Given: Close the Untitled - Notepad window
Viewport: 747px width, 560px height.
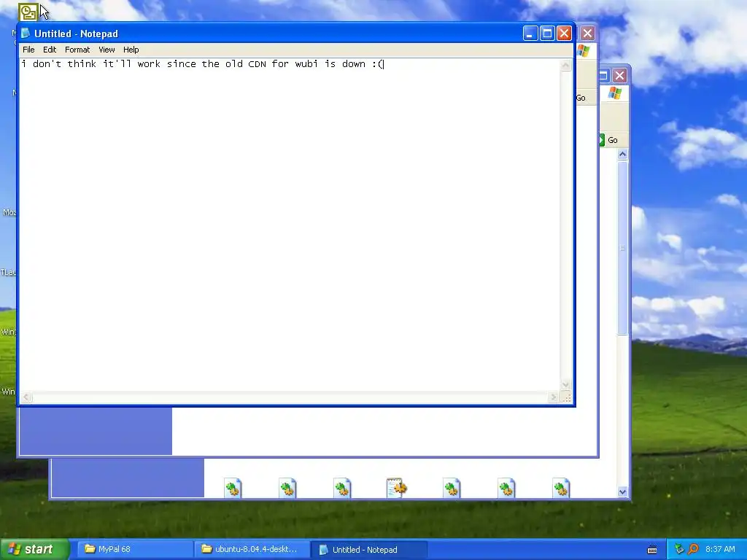Looking at the screenshot, I should pyautogui.click(x=564, y=34).
